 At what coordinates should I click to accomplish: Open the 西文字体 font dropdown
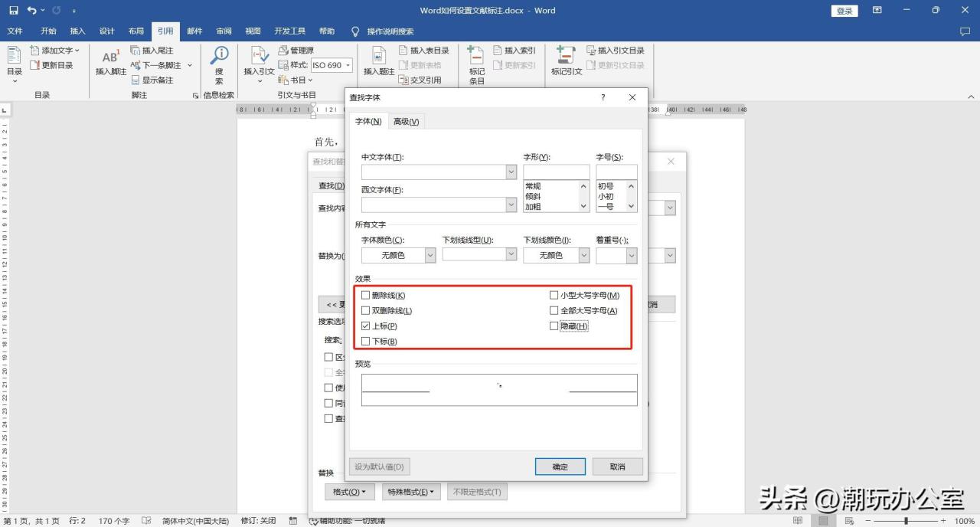(x=511, y=205)
